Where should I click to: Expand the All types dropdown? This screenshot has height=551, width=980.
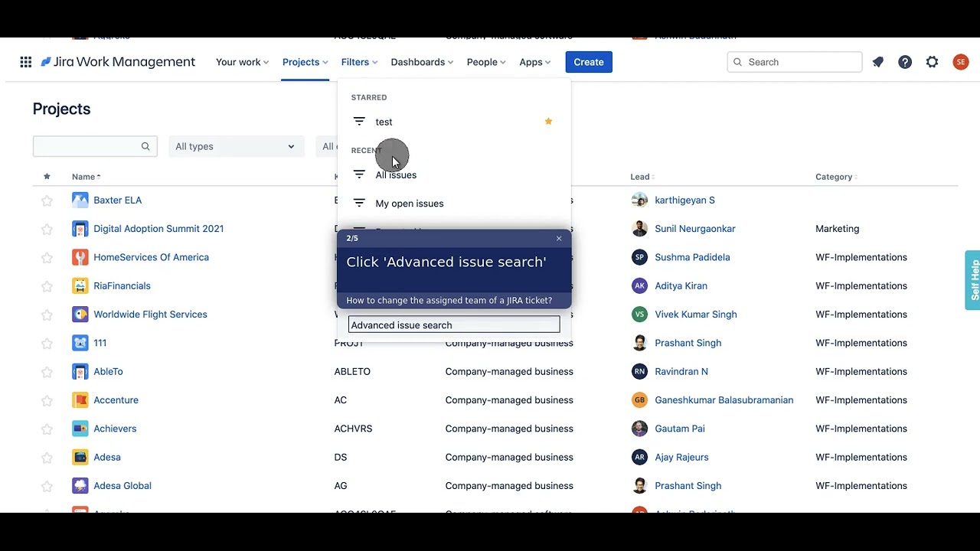[x=235, y=146]
